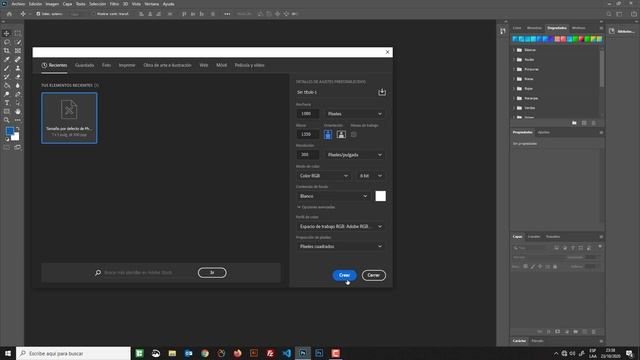Select the Eyedropper tool
This screenshot has height=360, width=640.
[x=7, y=60]
